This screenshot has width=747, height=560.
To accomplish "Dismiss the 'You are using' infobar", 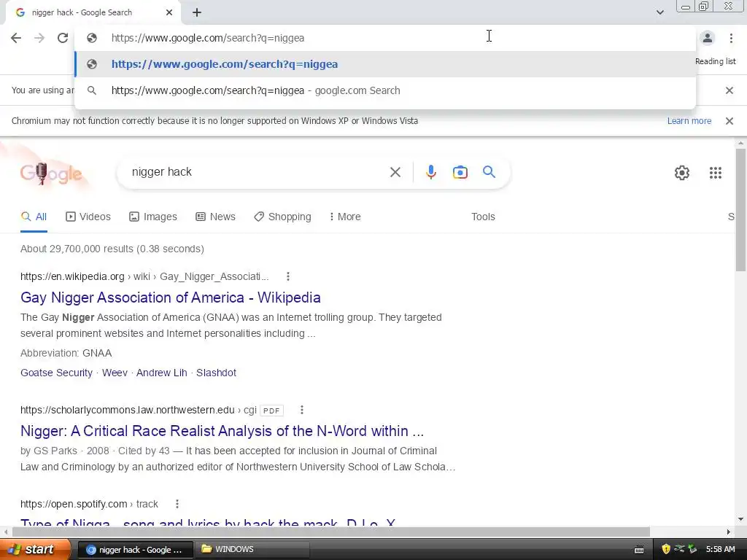I will tap(729, 90).
